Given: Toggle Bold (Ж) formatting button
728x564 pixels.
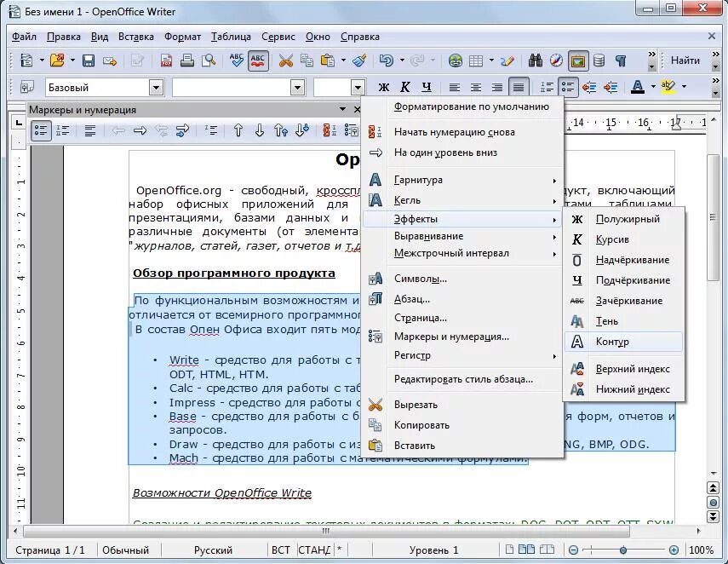Looking at the screenshot, I should [x=383, y=87].
